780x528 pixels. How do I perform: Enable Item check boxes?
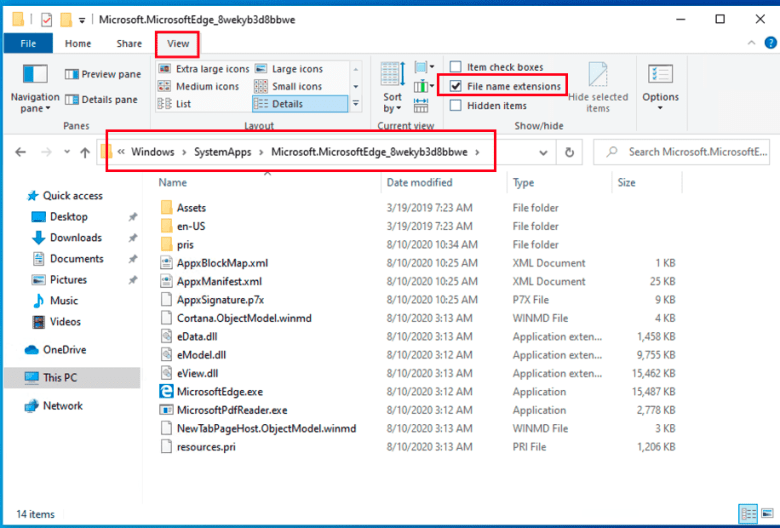(x=496, y=67)
